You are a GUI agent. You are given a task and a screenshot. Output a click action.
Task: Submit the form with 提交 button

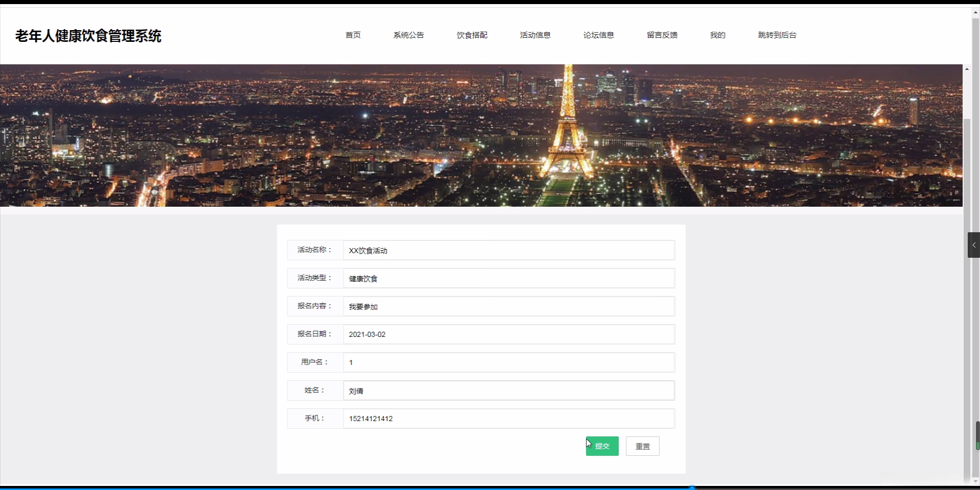pos(602,446)
